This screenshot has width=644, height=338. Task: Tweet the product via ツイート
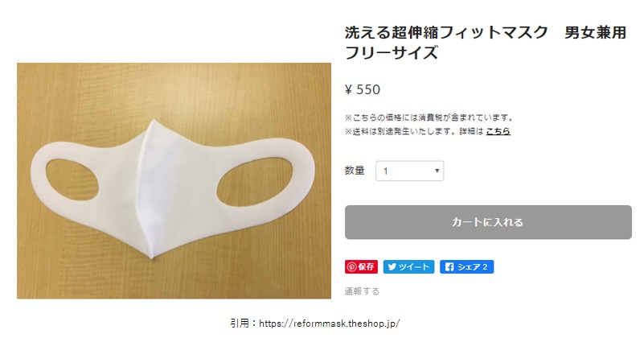coord(408,267)
